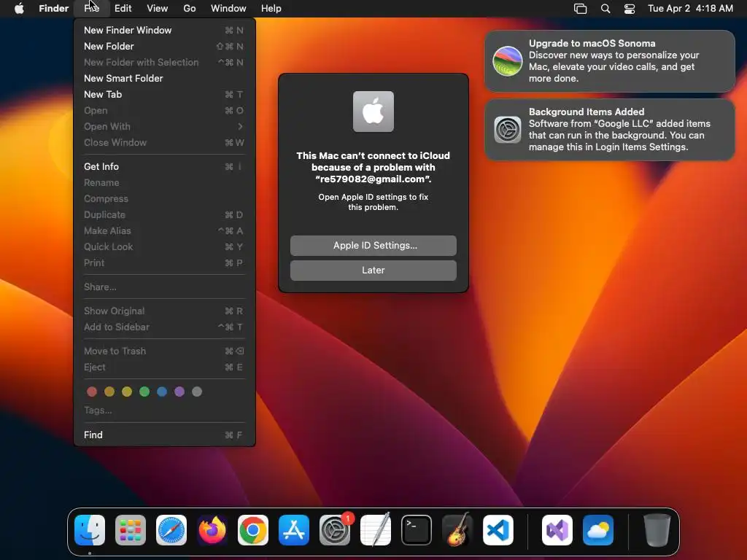Select the red tag color

pyautogui.click(x=92, y=392)
